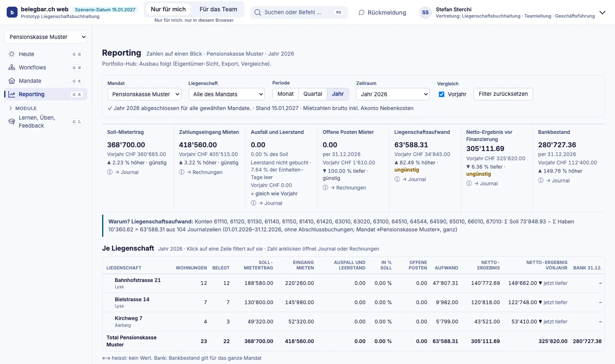Click Eingang Mieten value 145'980.00
The width and height of the screenshot is (615, 364).
click(300, 302)
